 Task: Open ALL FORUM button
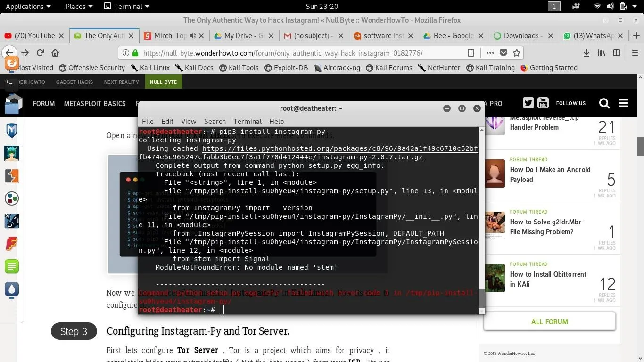click(x=550, y=321)
